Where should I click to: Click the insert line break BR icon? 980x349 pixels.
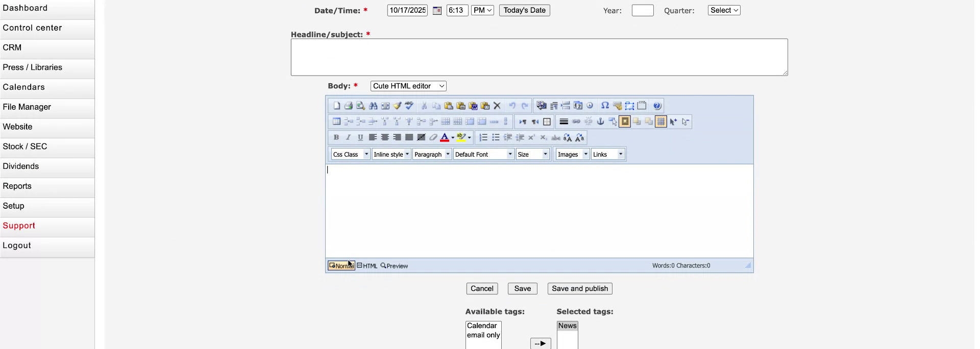coord(542,106)
